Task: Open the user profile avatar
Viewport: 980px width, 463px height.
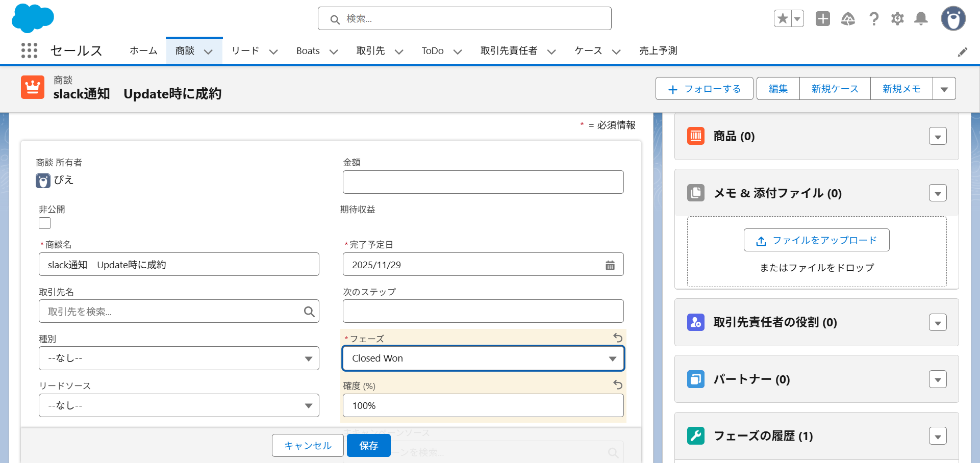Action: 953,19
